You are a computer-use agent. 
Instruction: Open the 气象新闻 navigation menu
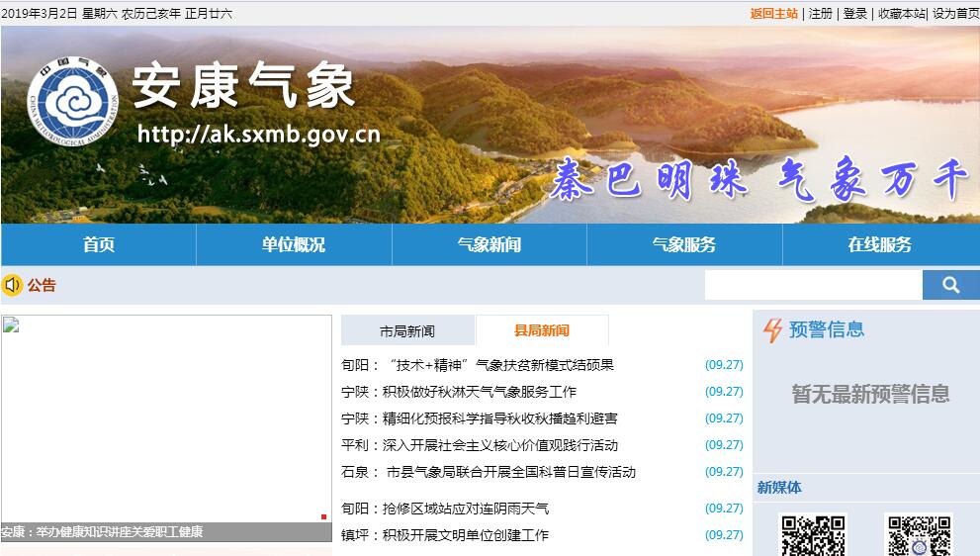click(489, 244)
